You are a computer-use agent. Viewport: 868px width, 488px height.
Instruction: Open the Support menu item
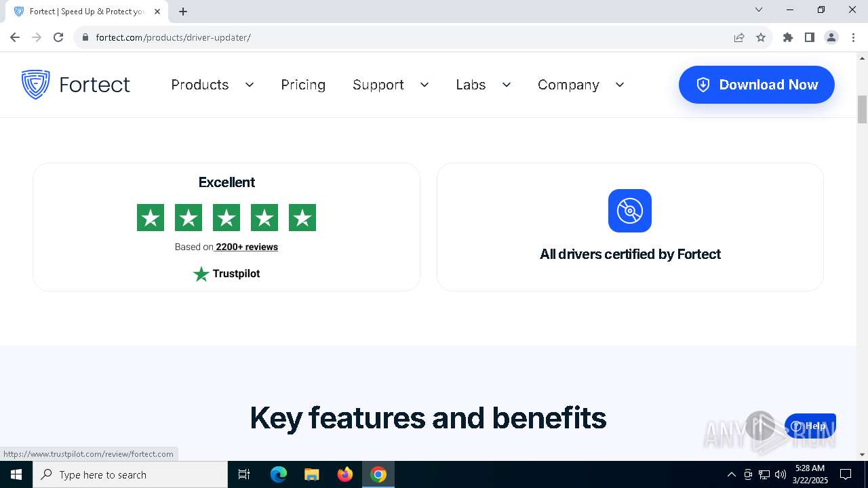[x=378, y=85]
